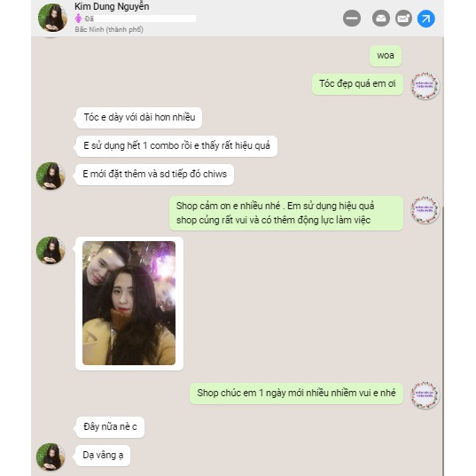Click the gray minus block icon

352,19
